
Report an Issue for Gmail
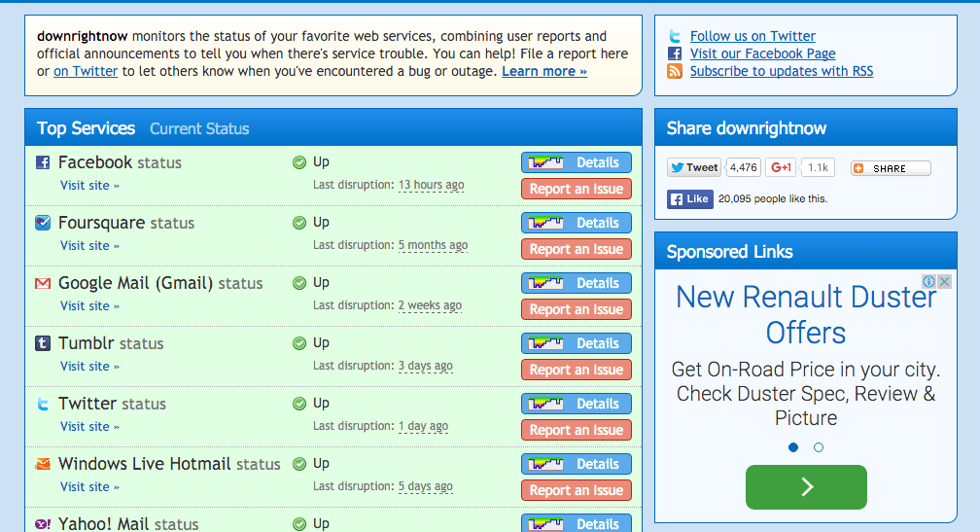click(x=577, y=309)
